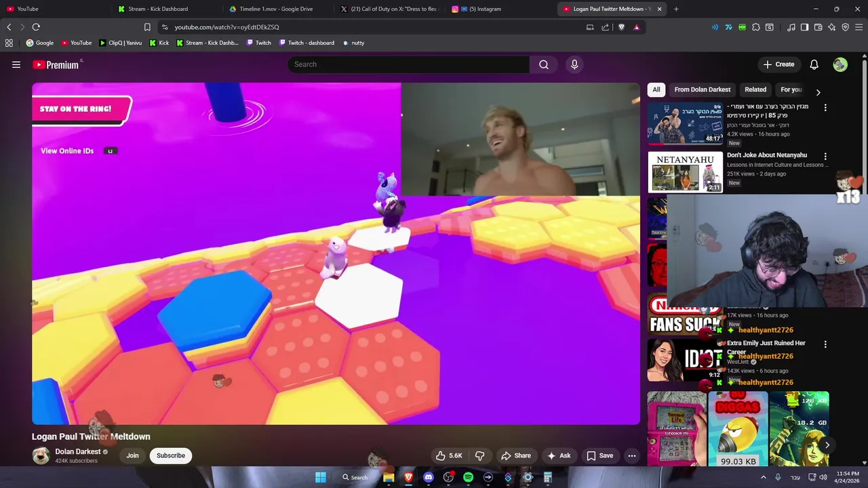Open browser extensions puzzle icon
Screen dimensions: 868x488
pos(756,27)
